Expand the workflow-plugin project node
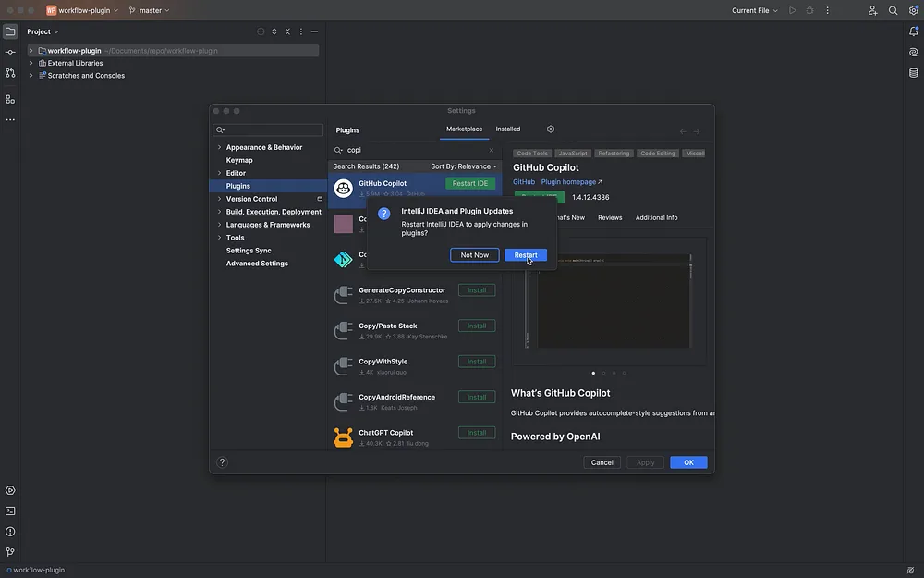924x578 pixels. [x=31, y=51]
